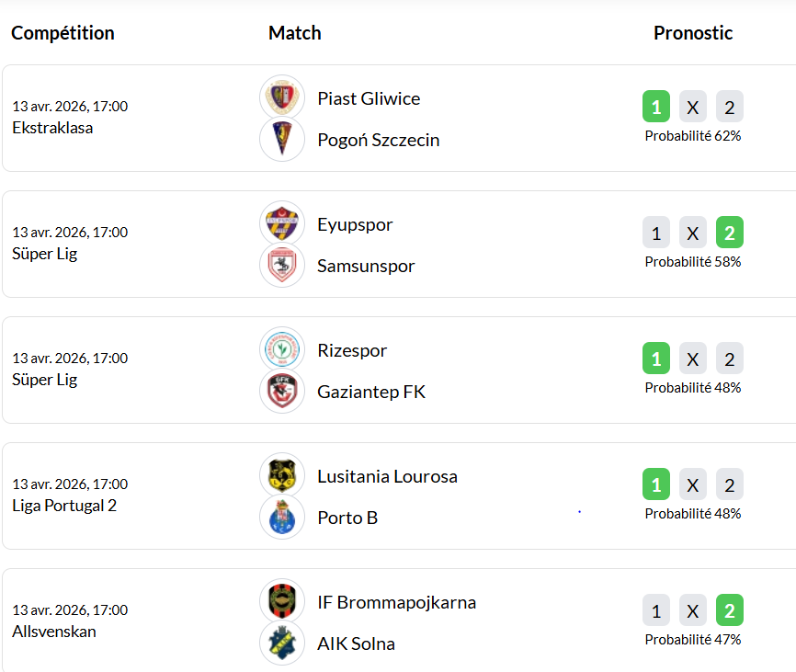
Task: Click the Porto B team logo
Action: tap(282, 518)
